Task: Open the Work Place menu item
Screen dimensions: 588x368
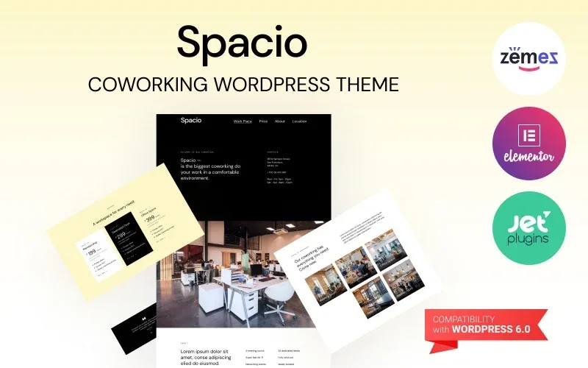Action: [243, 121]
